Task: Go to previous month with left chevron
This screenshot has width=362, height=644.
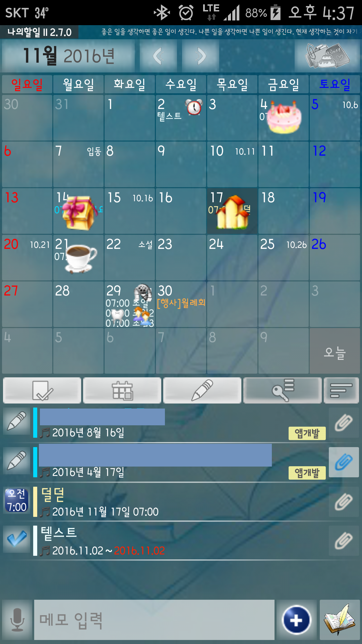Action: coord(159,56)
